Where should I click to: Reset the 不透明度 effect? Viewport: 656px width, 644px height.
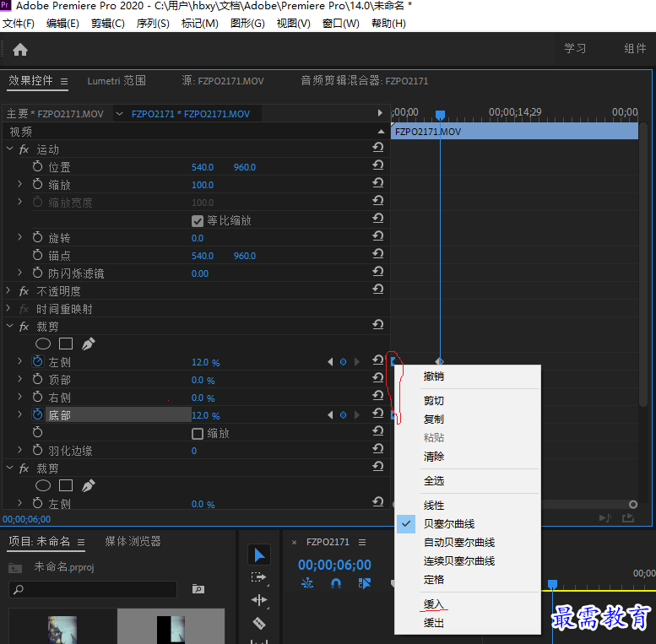click(x=377, y=290)
